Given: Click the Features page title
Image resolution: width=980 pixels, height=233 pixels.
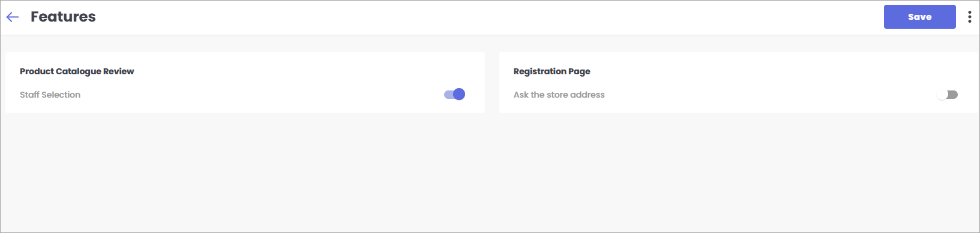Looking at the screenshot, I should (63, 17).
